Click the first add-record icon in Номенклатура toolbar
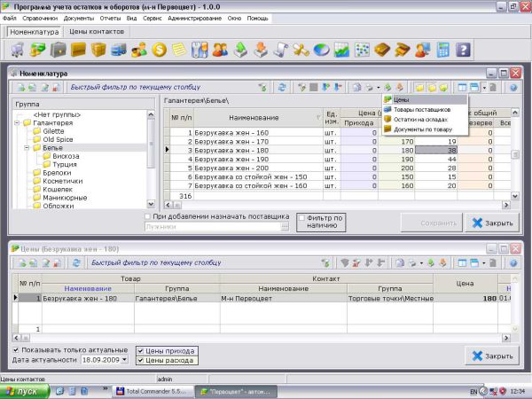 21,88
